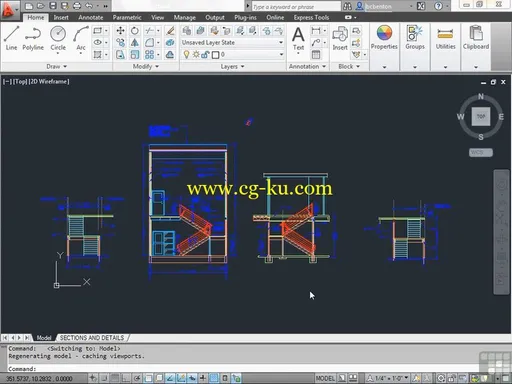Screen dimensions: 512x384
Task: Toggle Object Snap in status bar
Action: click(148, 378)
